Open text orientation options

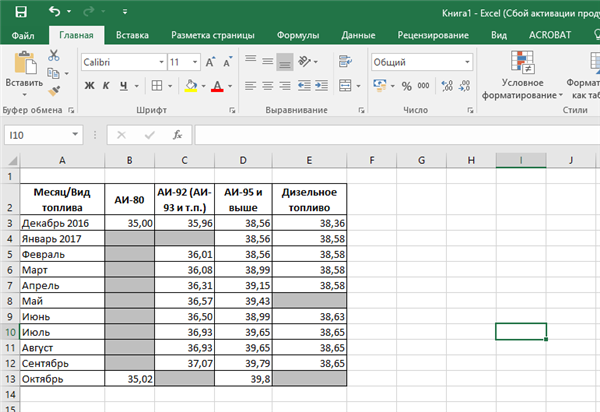(x=307, y=61)
